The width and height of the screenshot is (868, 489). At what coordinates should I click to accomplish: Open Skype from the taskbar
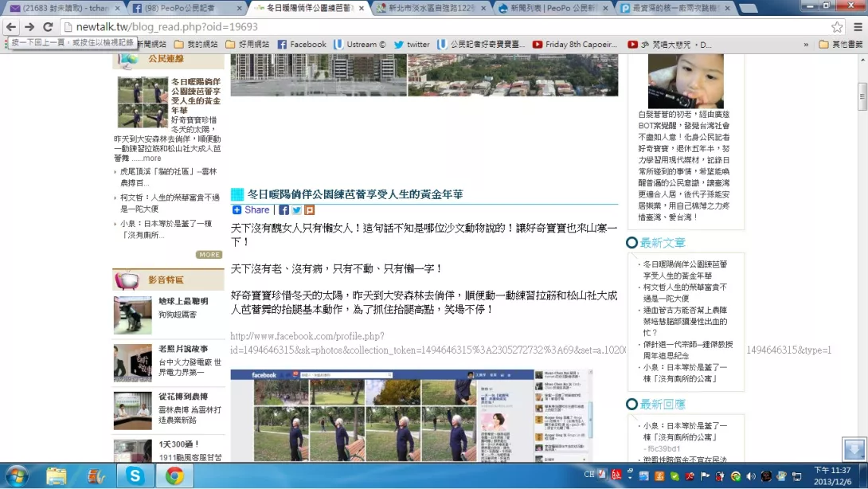(x=135, y=475)
